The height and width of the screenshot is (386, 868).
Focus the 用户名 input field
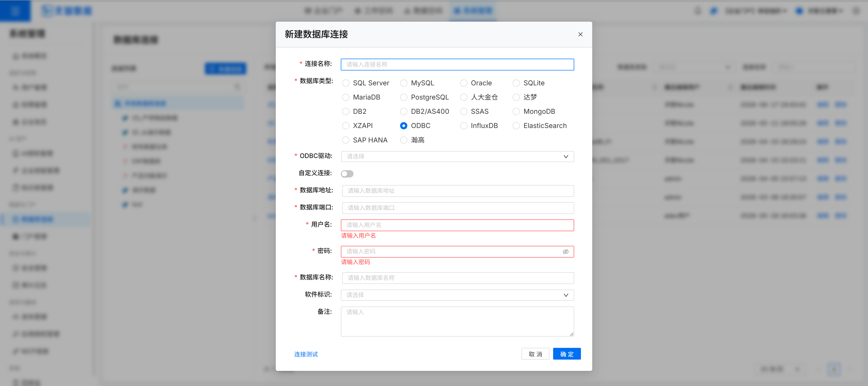[457, 225]
